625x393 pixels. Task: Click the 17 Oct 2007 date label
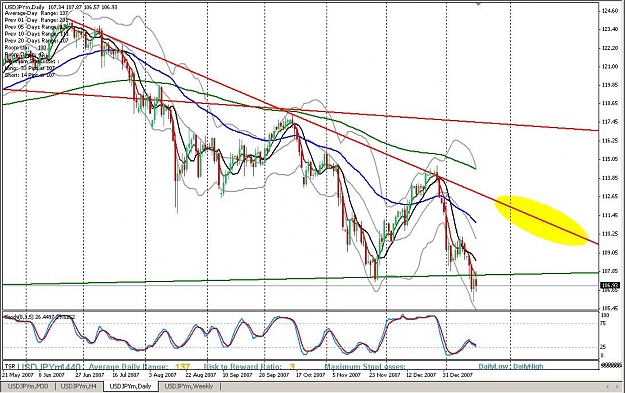pyautogui.click(x=310, y=375)
